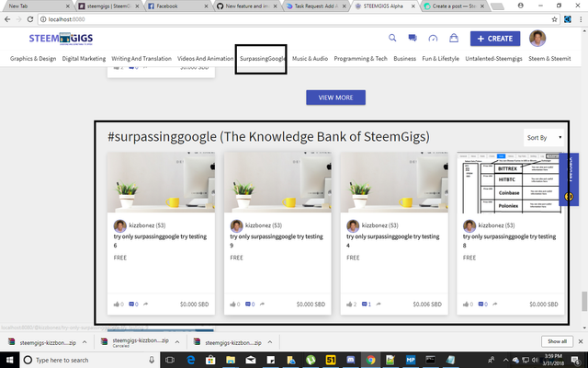Switch to the 'New feature and im' GitHub tab
The height and width of the screenshot is (368, 588).
tap(247, 6)
